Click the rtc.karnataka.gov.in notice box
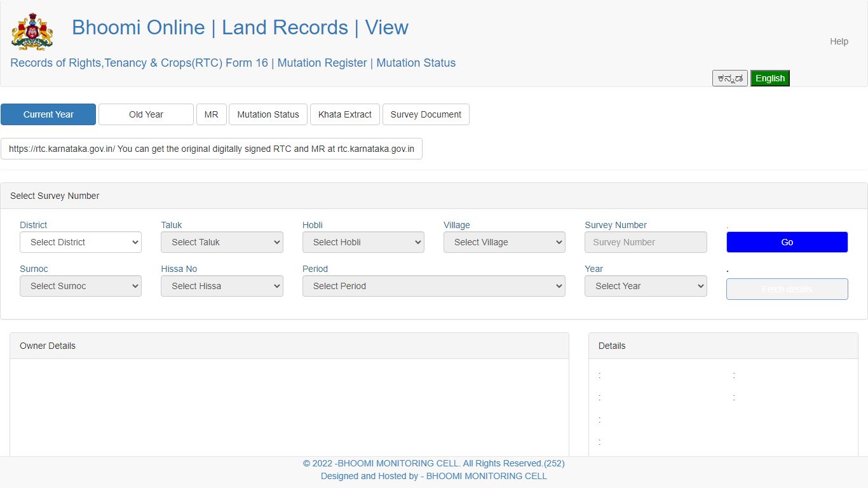This screenshot has height=488, width=868. (212, 149)
